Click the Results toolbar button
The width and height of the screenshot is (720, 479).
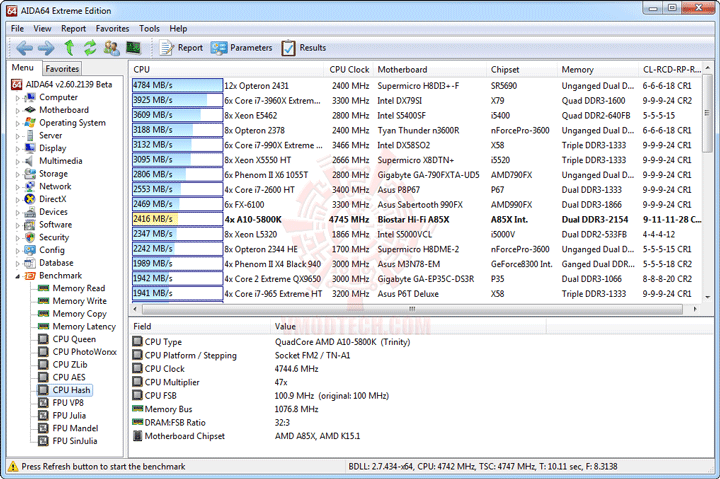click(x=304, y=48)
